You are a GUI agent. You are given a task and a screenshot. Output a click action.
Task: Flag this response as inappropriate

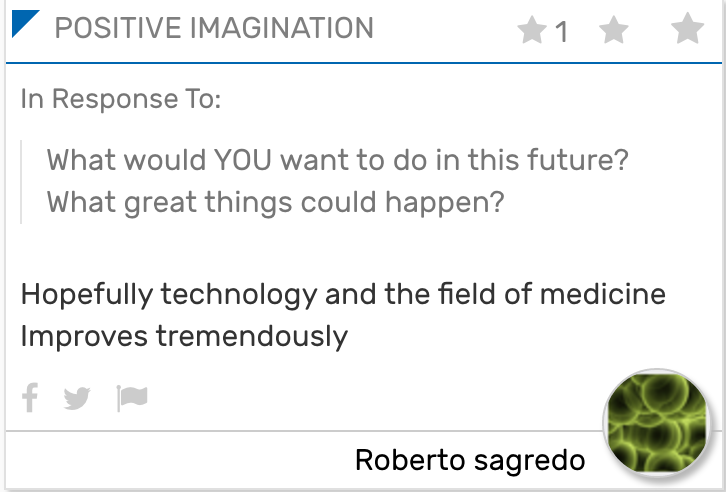coord(132,398)
